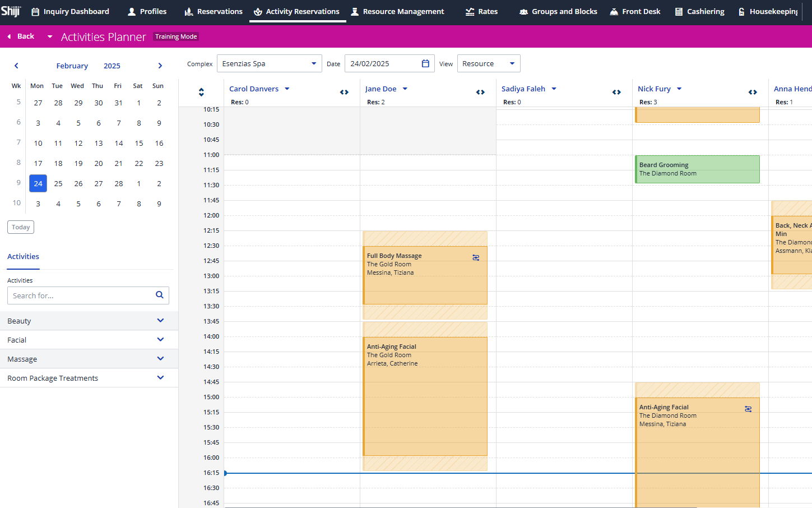
Task: Click the search magnifier in Activities
Action: (x=160, y=295)
